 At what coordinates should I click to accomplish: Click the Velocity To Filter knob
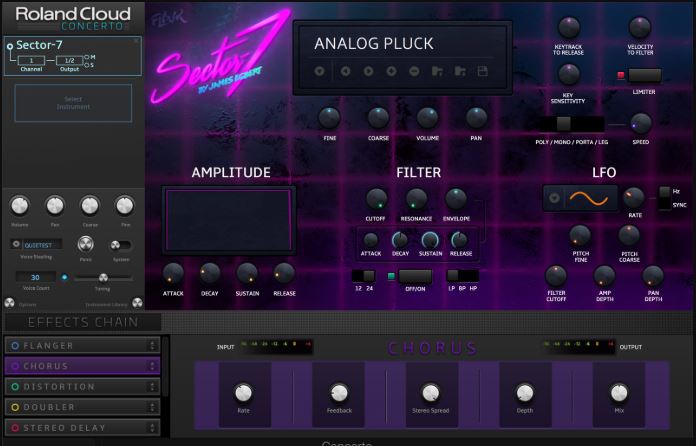coord(640,28)
